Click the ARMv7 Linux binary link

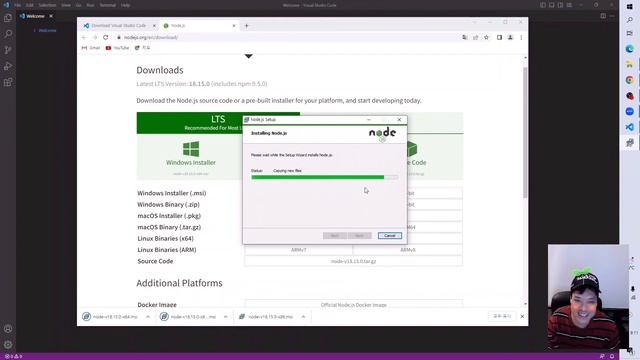tap(299, 250)
